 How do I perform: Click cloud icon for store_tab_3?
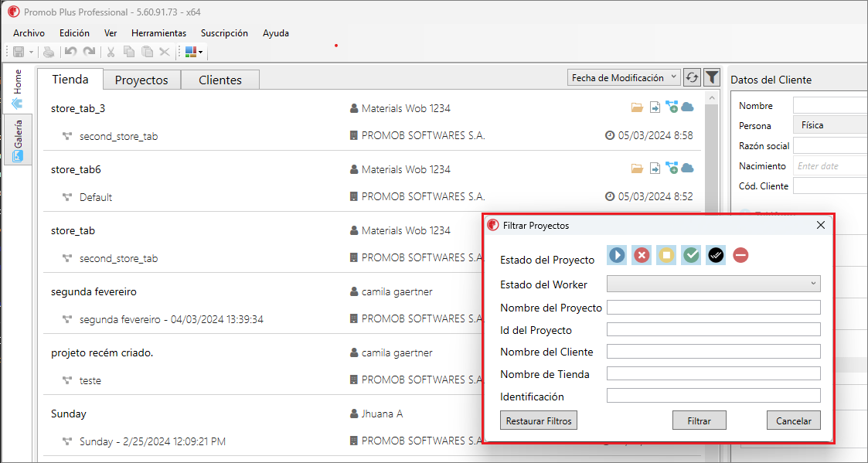tap(687, 107)
